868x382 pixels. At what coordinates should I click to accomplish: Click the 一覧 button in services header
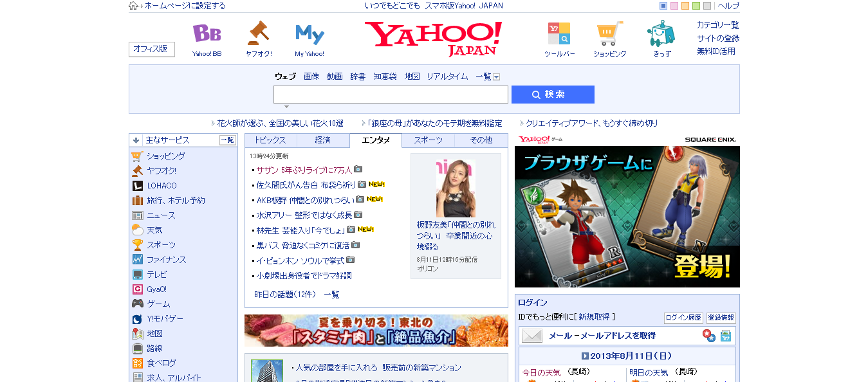(228, 140)
